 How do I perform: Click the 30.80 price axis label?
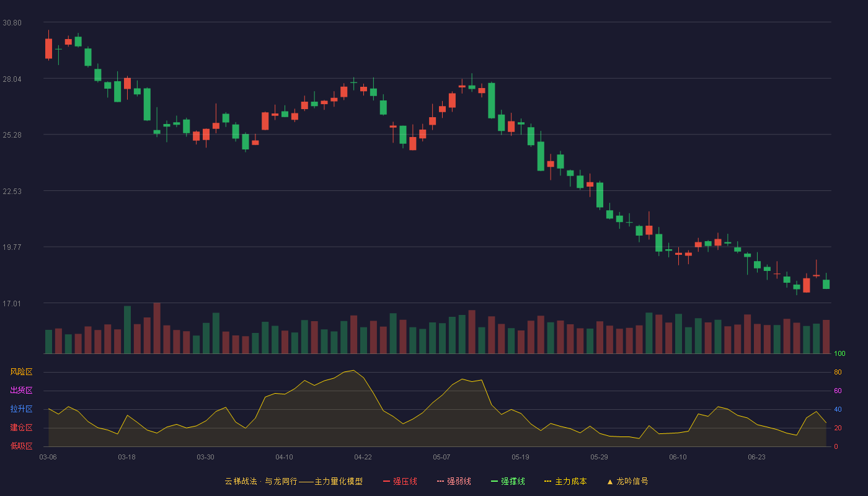coord(12,23)
